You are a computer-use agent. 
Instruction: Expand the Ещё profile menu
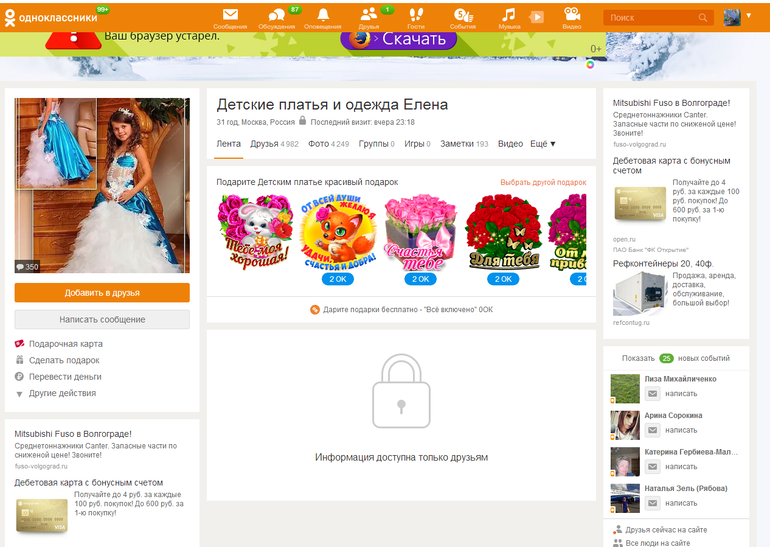coord(542,144)
